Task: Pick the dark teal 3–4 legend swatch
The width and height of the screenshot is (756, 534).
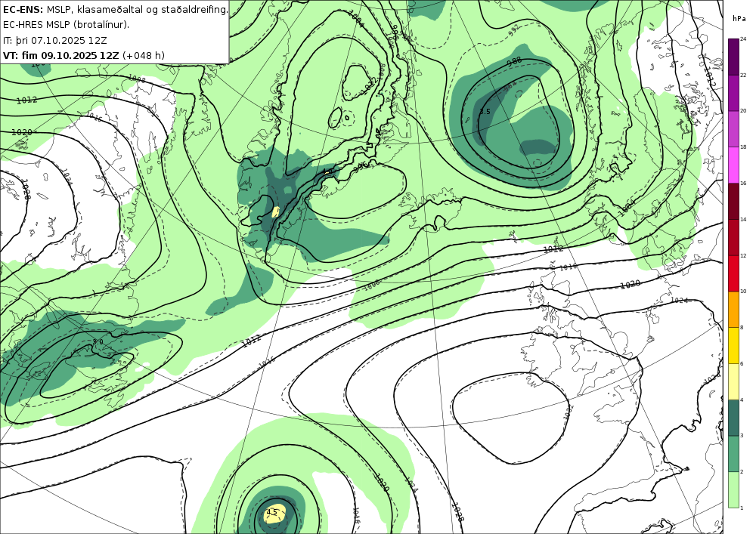Action: point(733,418)
